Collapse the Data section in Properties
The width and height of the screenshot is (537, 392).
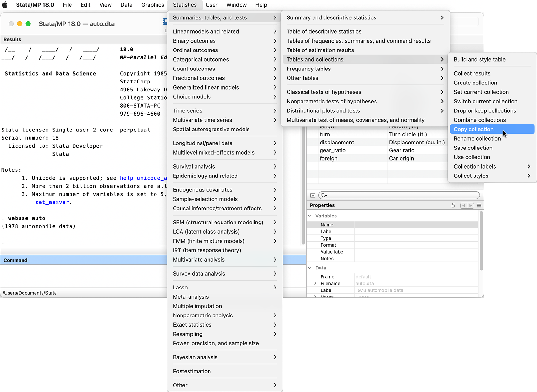point(310,268)
